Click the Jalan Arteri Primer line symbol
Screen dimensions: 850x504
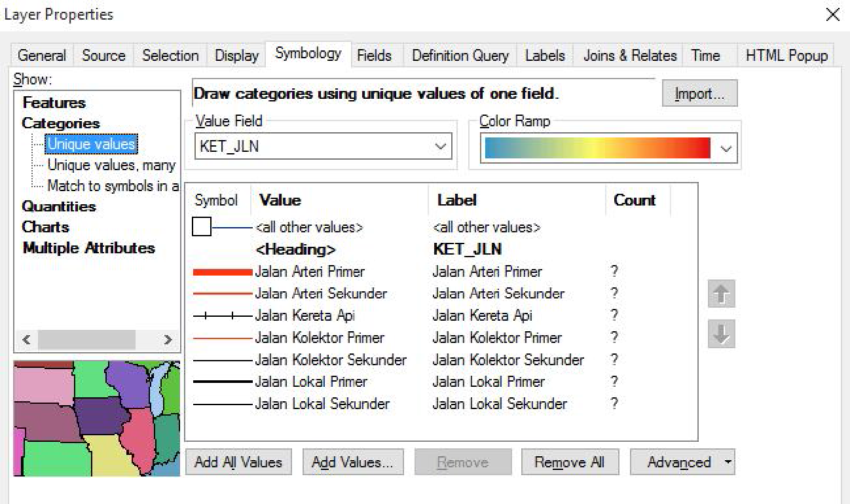[223, 272]
